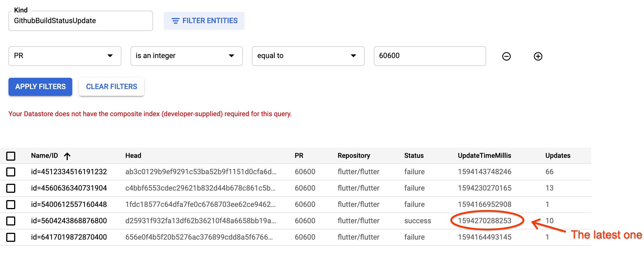Click CLEAR FILTERS
The image size is (644, 261).
111,87
